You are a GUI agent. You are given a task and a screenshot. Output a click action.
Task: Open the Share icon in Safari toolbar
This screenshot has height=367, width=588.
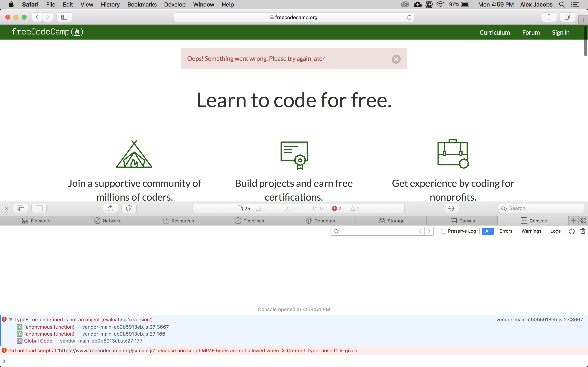[x=549, y=17]
